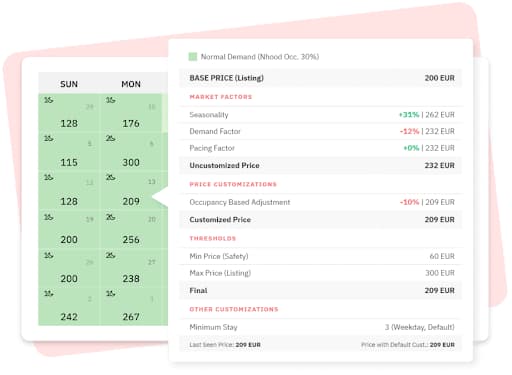Screen dimensions: 512x375
Task: Click the 'Max Price (Listing)' row label
Action: tap(220, 273)
